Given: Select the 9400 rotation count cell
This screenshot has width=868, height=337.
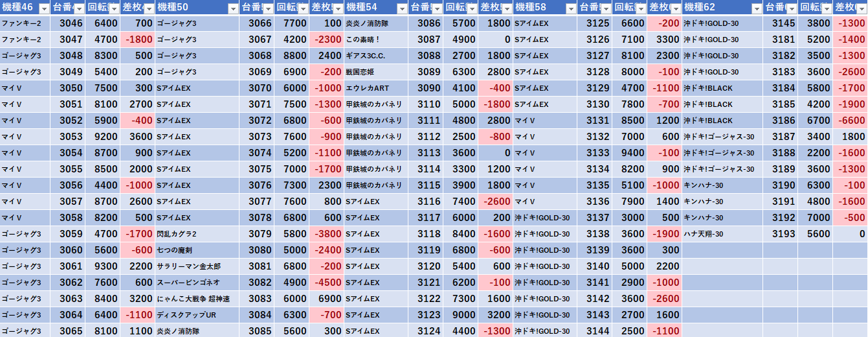Looking at the screenshot, I should (630, 153).
